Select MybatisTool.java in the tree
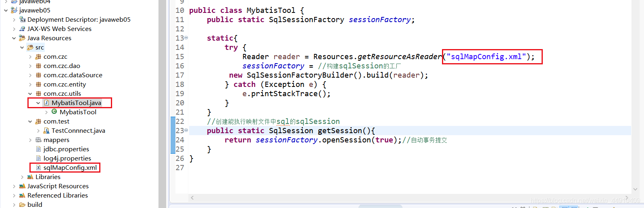 pos(76,103)
